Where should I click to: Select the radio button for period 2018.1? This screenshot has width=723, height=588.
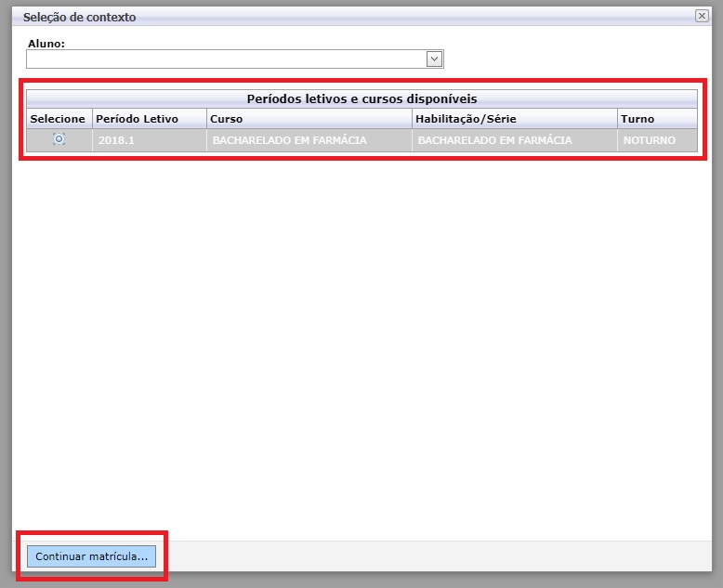click(59, 139)
